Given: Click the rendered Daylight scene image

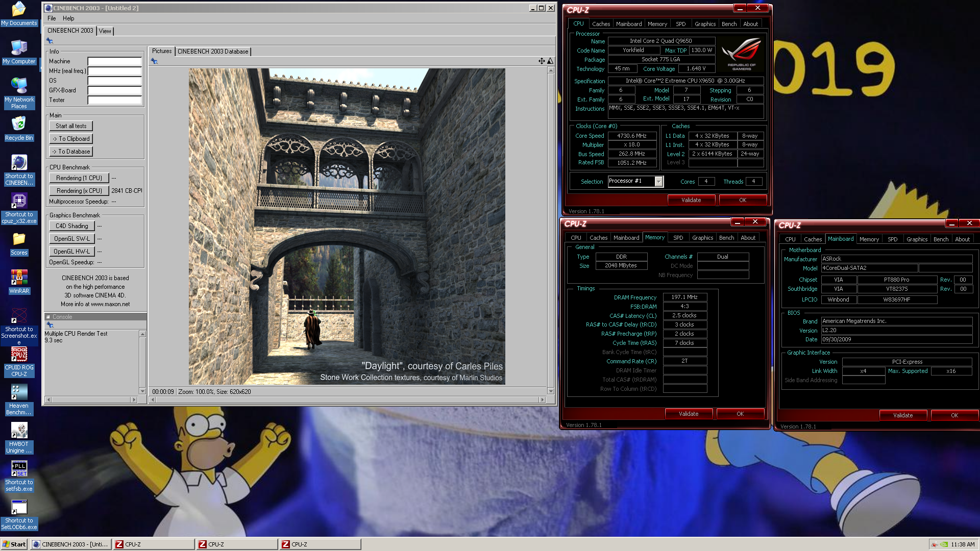Looking at the screenshot, I should pyautogui.click(x=347, y=227).
